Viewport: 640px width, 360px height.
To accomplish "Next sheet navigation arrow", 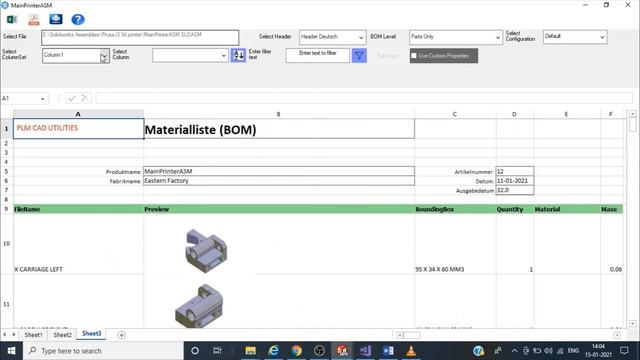I will coord(13,335).
